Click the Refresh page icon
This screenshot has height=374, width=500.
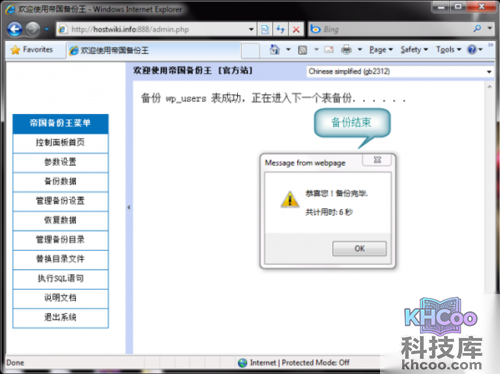tap(281, 29)
